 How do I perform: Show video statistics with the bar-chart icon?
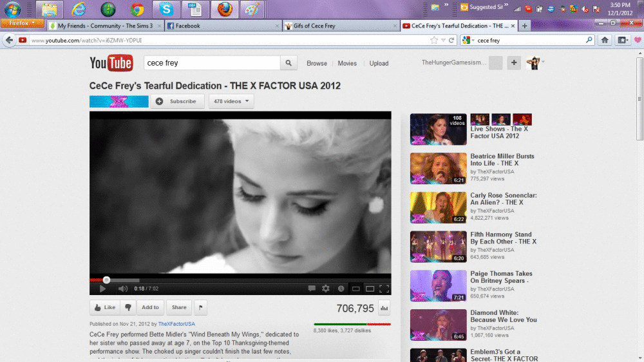click(384, 308)
